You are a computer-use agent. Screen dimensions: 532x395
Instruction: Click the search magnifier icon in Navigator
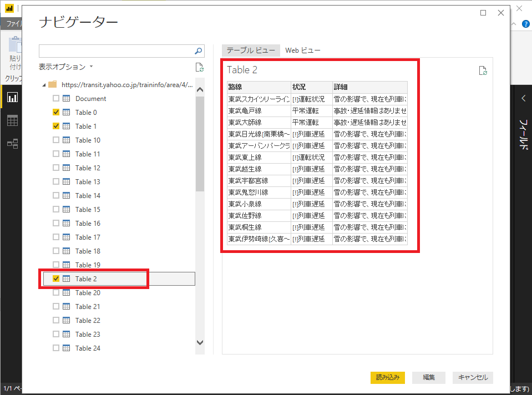[199, 51]
